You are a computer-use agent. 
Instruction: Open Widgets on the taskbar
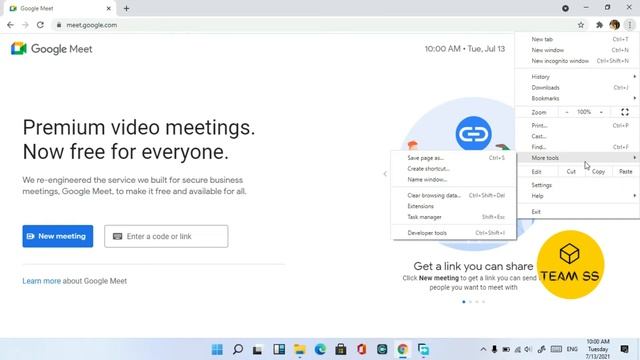tap(279, 349)
